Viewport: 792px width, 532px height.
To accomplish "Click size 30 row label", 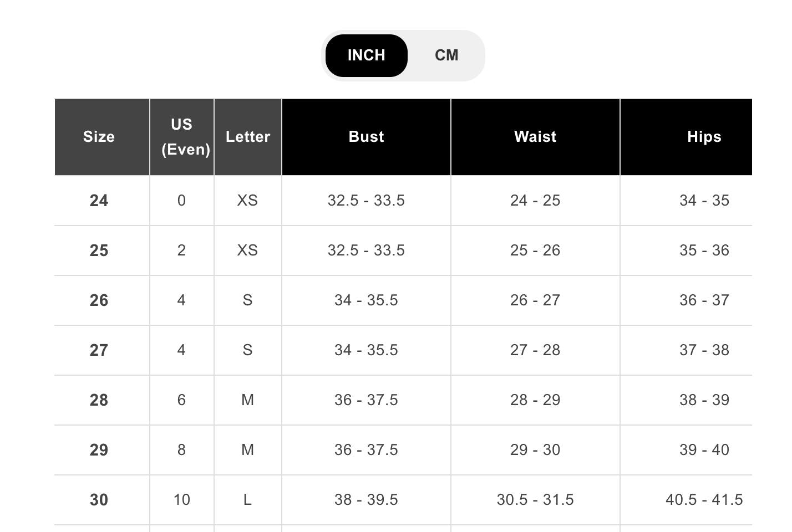I will (x=99, y=500).
